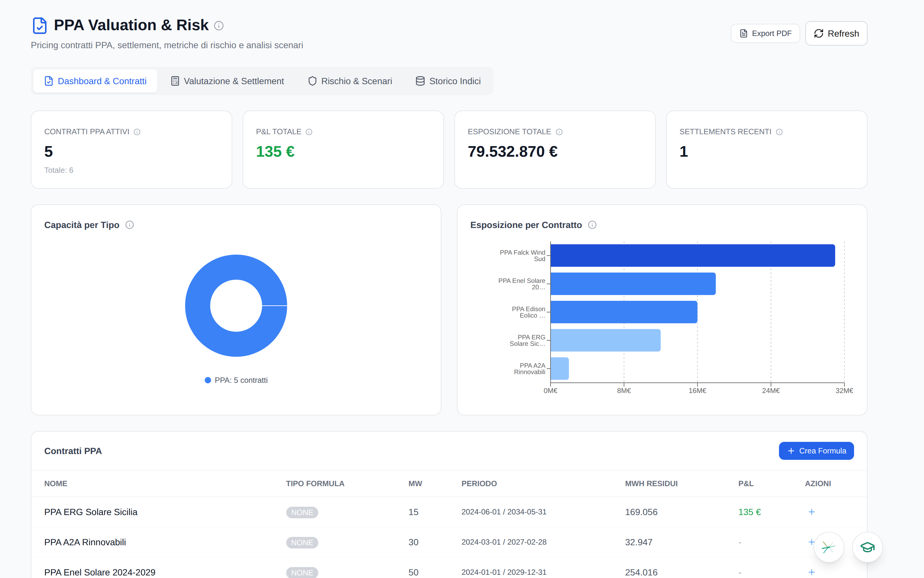The image size is (924, 578).
Task: Show info for Settlements Recenti card
Action: point(779,132)
